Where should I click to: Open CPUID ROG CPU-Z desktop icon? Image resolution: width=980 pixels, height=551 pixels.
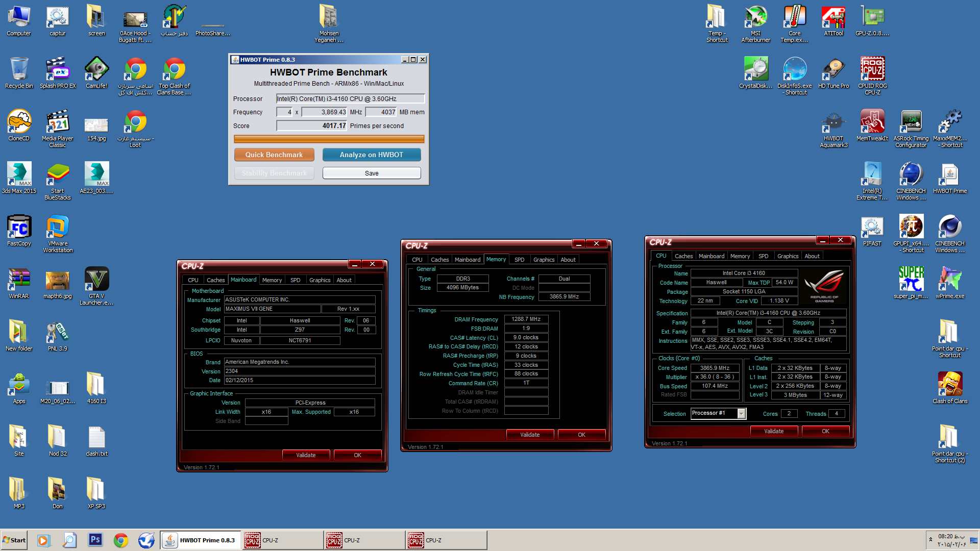(872, 76)
